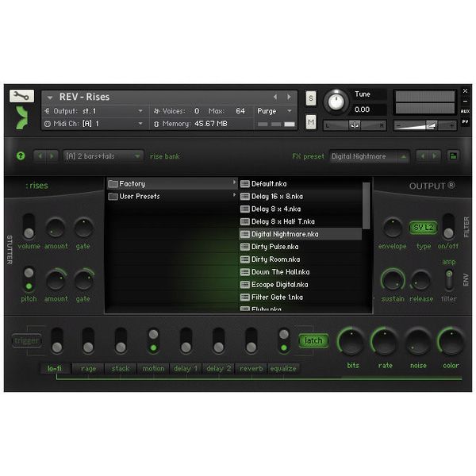This screenshot has width=476, height=476.
Task: Toggle the AUX sends button
Action: tap(465, 111)
